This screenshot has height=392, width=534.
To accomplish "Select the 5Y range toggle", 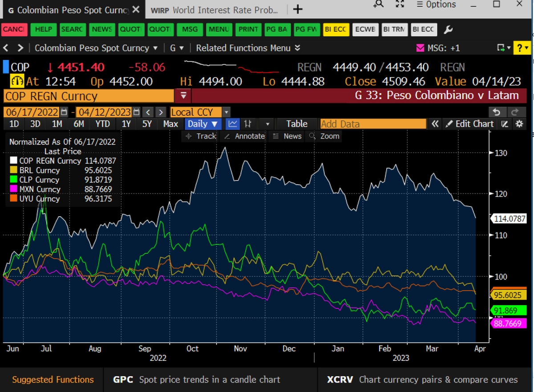I will pyautogui.click(x=147, y=124).
